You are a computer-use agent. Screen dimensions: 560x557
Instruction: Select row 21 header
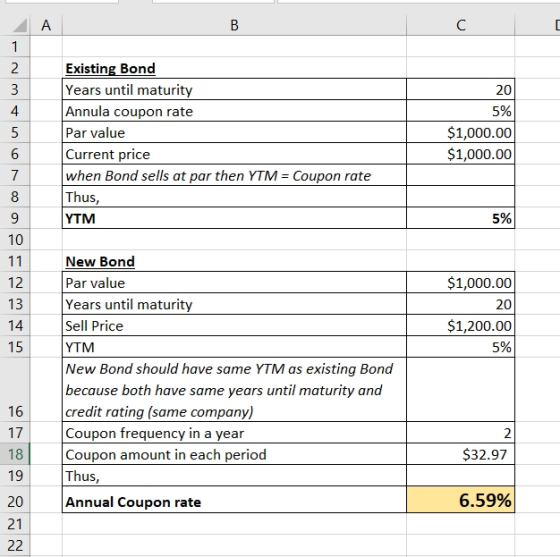tap(15, 524)
